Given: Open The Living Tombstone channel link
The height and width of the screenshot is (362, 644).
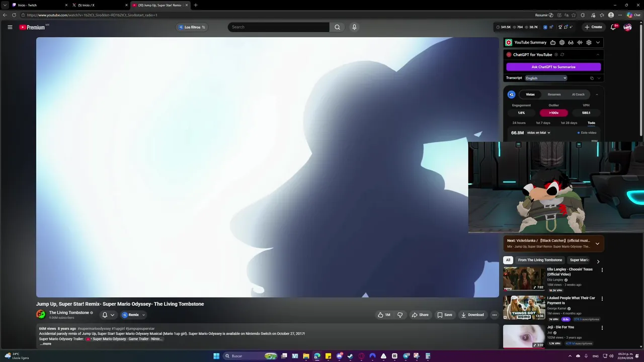Looking at the screenshot, I should (69, 312).
